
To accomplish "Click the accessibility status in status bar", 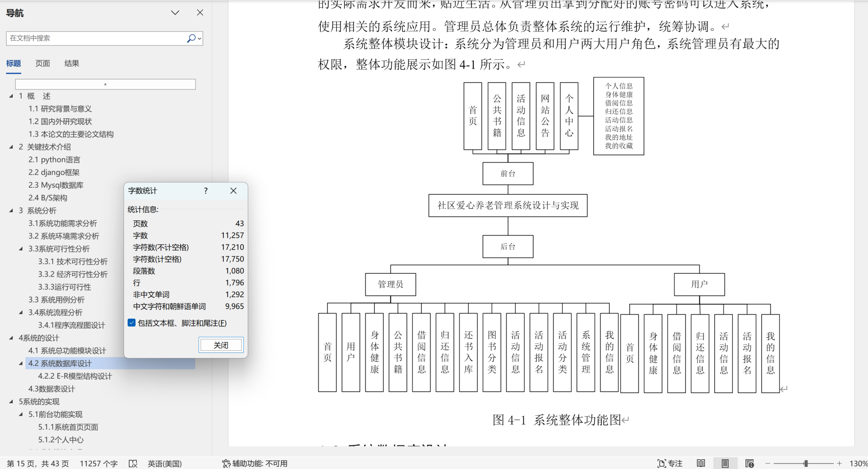I will (x=255, y=463).
